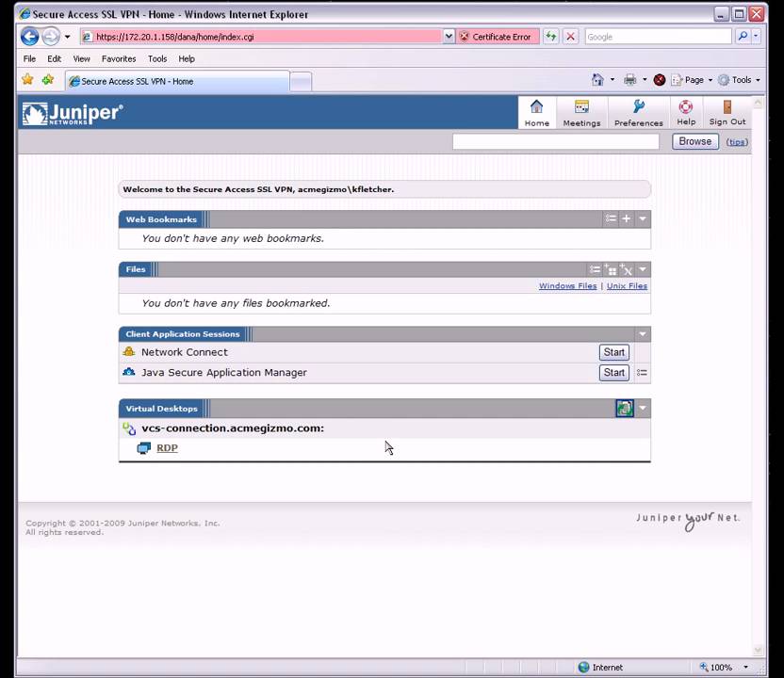Open the Tools toolbar dropdown
784x678 pixels.
pos(740,80)
